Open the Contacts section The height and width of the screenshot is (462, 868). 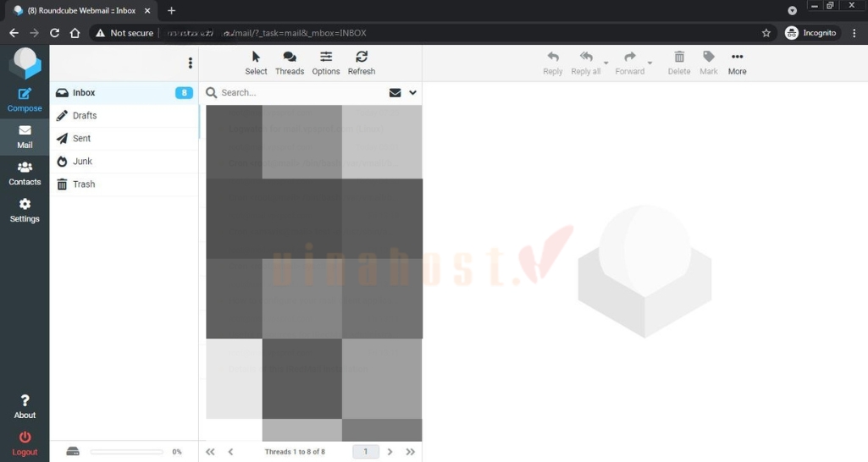pyautogui.click(x=25, y=173)
